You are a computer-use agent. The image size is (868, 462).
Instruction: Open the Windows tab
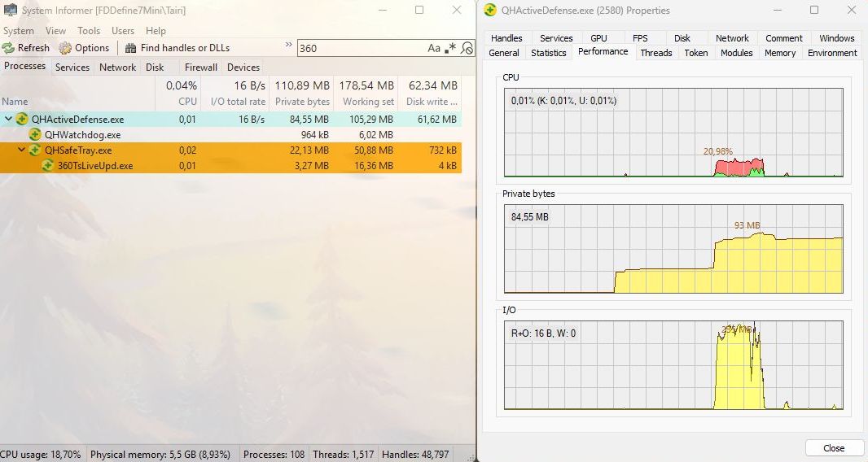pos(836,38)
